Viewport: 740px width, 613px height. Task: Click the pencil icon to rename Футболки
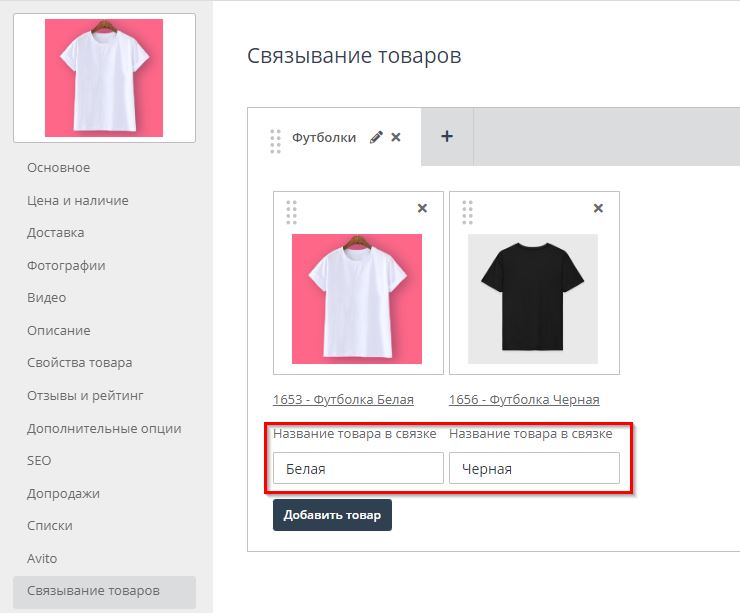[x=376, y=138]
